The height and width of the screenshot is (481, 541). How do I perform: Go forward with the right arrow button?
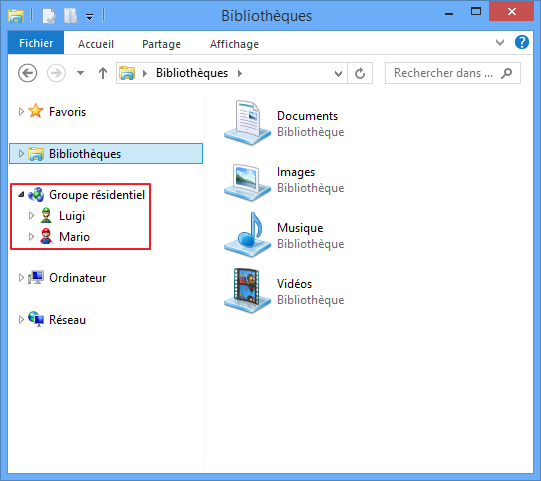(x=56, y=73)
